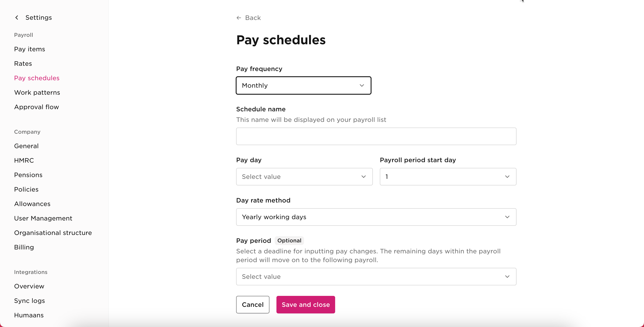644x327 pixels.
Task: Click the back arrow icon beside Back
Action: click(239, 18)
